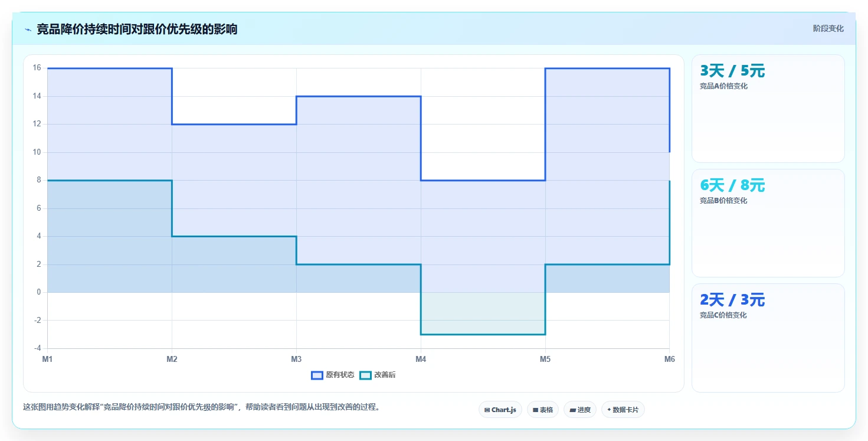The width and height of the screenshot is (868, 441).
Task: Select the 进度 tag chip
Action: coord(580,410)
